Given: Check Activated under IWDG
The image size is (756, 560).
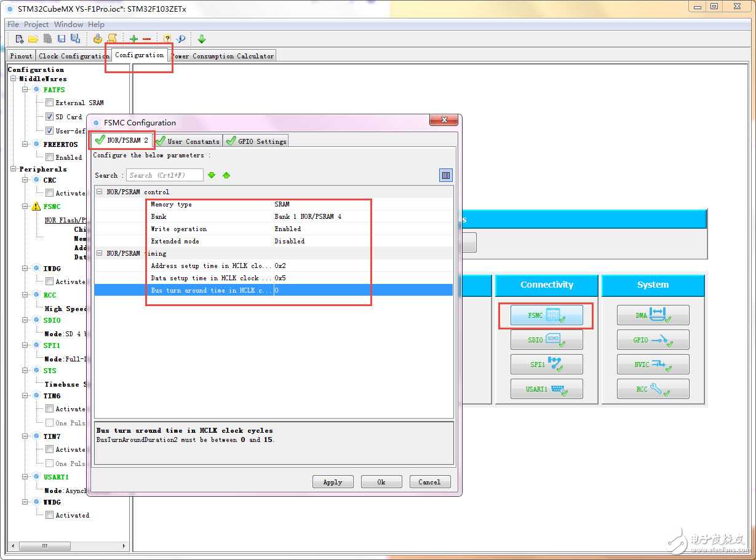Looking at the screenshot, I should tap(50, 282).
